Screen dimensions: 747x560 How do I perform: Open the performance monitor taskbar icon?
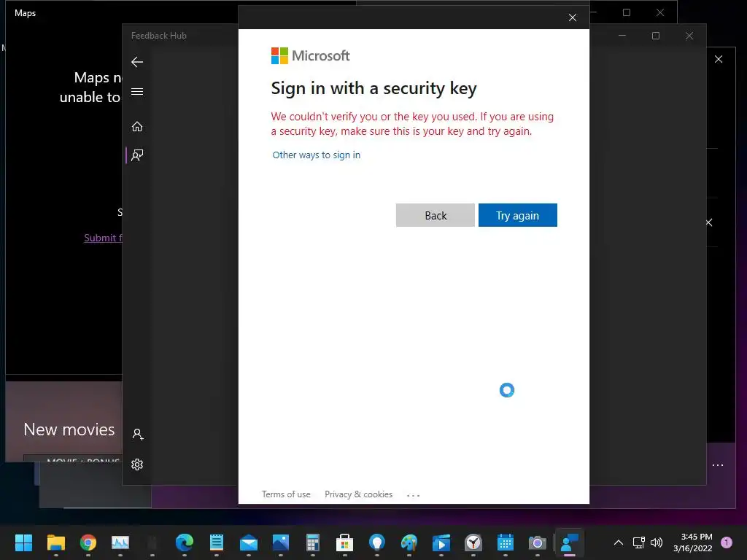(120, 542)
